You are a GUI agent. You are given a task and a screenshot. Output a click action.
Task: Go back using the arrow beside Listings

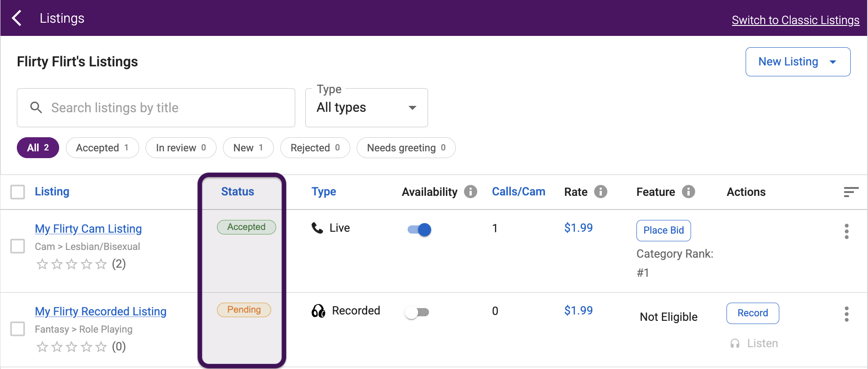(17, 18)
